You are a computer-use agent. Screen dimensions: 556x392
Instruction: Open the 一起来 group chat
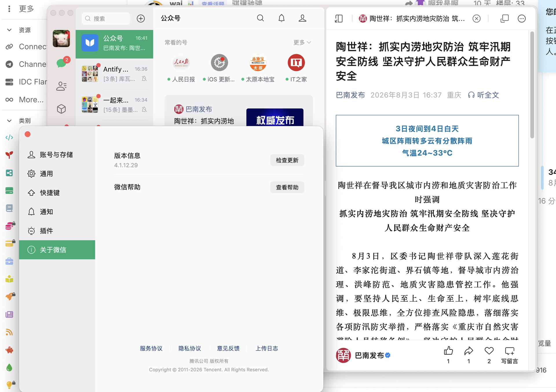pyautogui.click(x=114, y=105)
